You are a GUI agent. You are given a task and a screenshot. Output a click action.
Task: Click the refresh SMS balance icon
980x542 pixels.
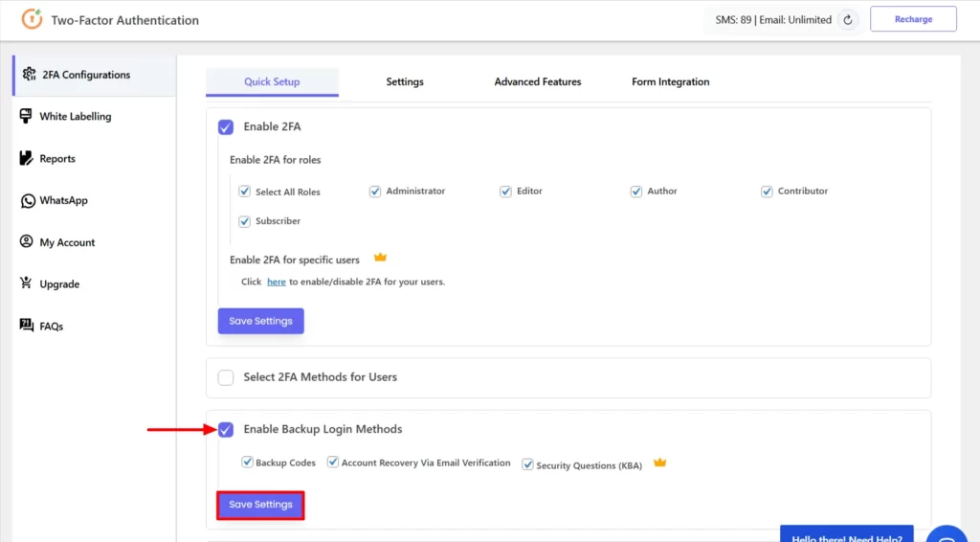(847, 20)
